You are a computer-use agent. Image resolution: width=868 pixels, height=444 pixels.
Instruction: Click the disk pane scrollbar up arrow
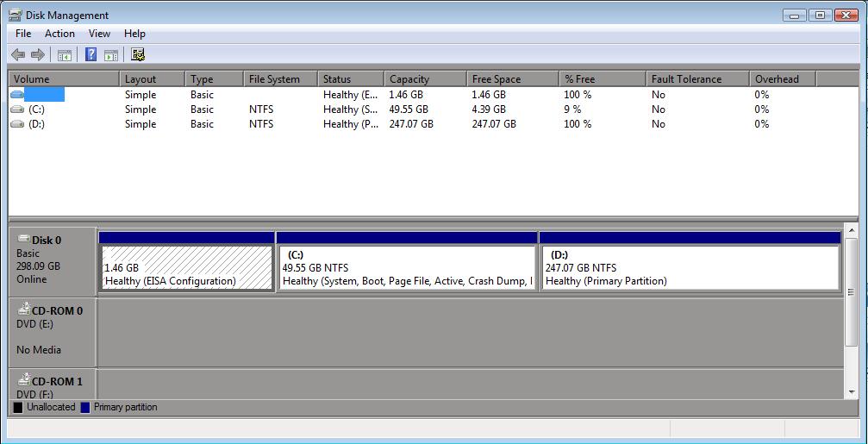(x=852, y=230)
